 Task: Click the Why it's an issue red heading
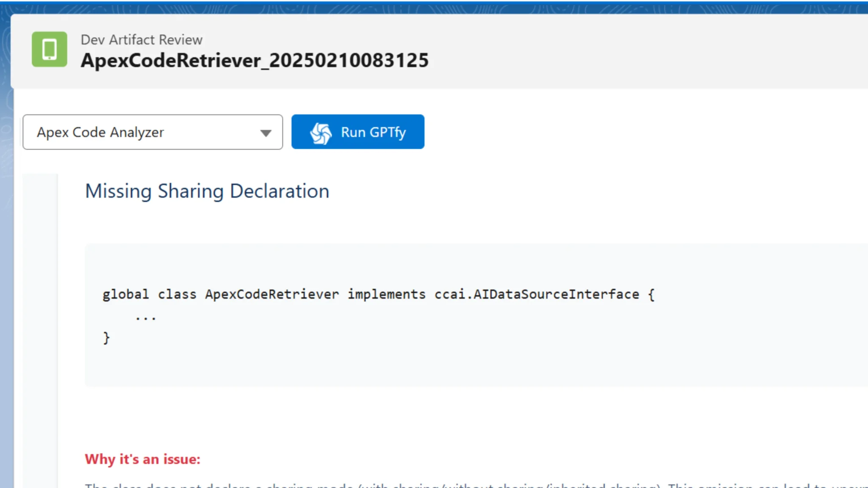click(142, 459)
